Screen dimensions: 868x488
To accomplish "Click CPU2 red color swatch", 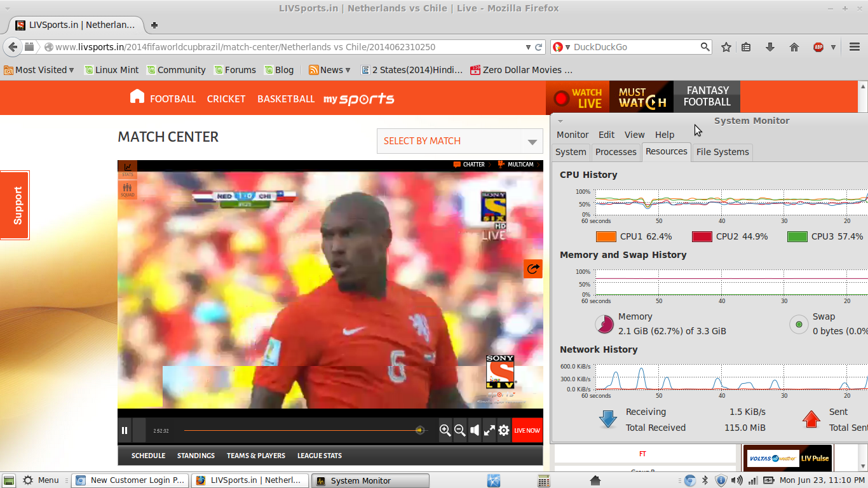I will click(702, 236).
